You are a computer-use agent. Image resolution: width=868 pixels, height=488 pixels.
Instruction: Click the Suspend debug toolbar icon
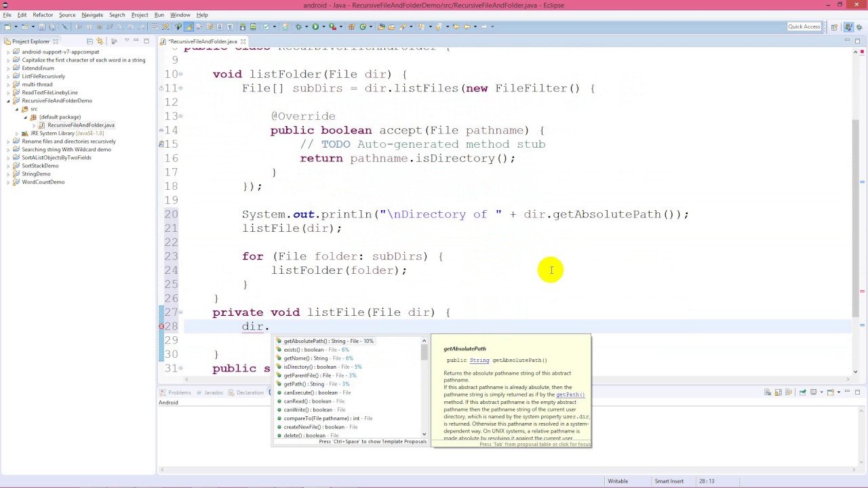coord(90,26)
